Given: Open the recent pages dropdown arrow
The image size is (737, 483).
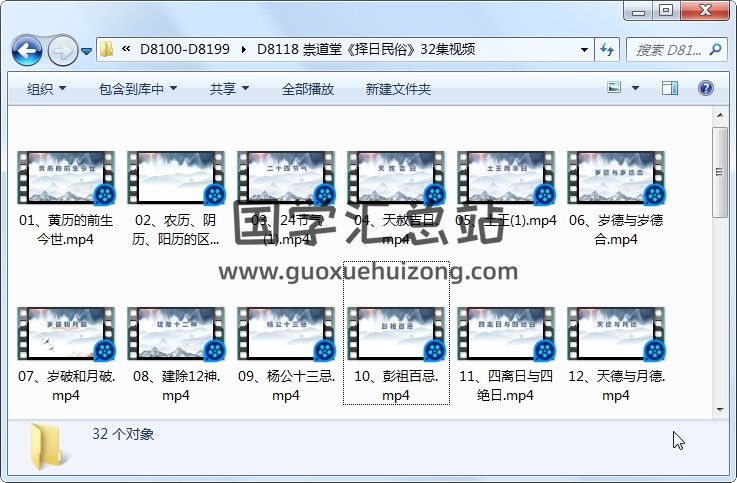Looking at the screenshot, I should click(87, 50).
